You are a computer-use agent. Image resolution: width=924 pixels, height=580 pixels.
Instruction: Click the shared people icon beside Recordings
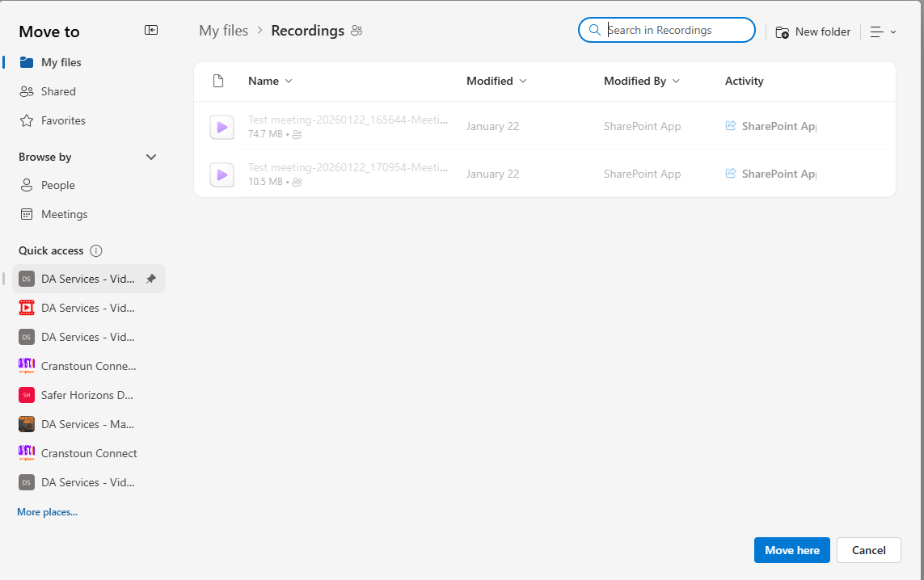(357, 31)
